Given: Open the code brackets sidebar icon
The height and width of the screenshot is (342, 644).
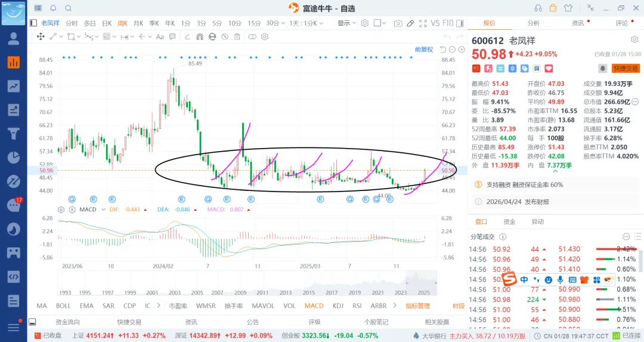Looking at the screenshot, I should pos(14,276).
